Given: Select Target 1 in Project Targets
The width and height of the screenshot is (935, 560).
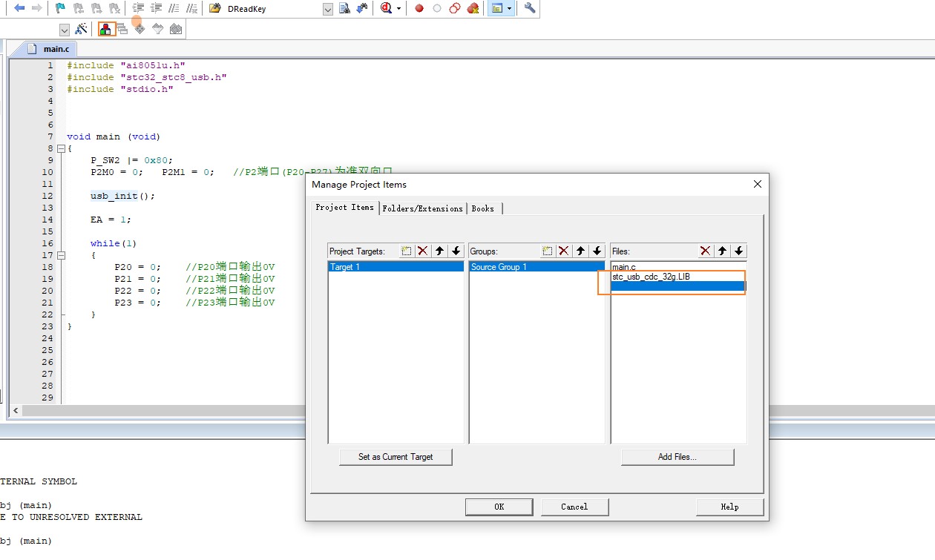Looking at the screenshot, I should click(396, 267).
